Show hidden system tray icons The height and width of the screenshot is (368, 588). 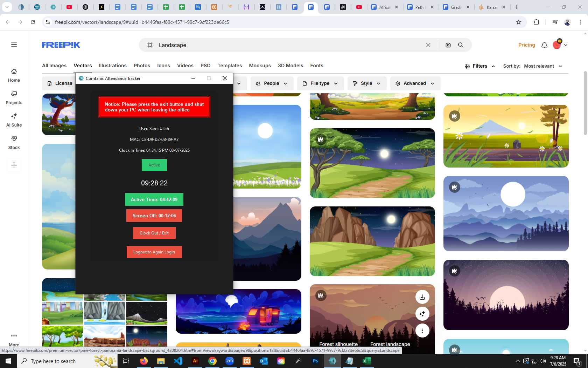(517, 361)
